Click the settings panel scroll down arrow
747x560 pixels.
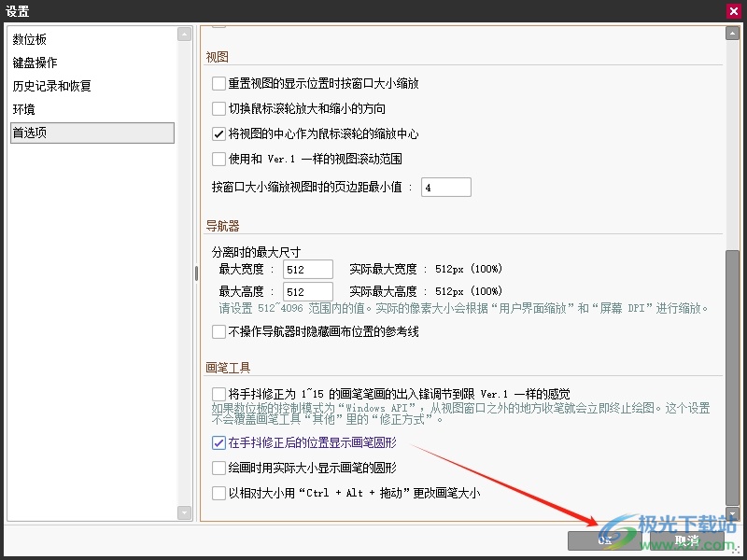click(732, 512)
